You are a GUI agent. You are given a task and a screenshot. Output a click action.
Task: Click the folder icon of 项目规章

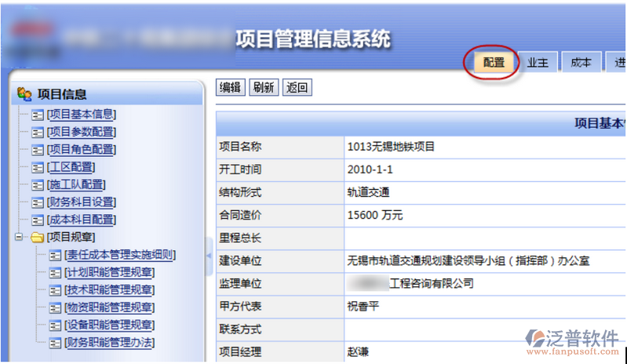pos(37,238)
